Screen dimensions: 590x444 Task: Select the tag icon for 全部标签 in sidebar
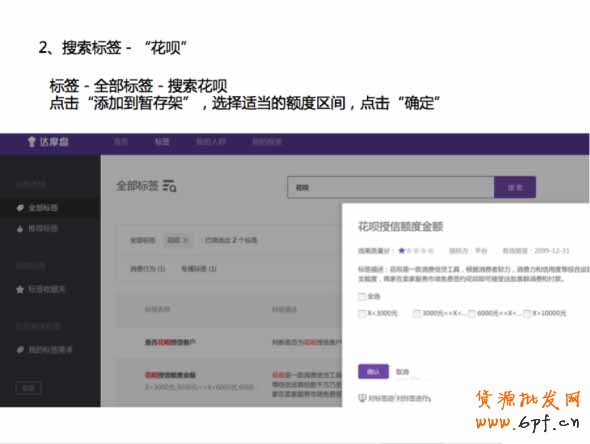pos(20,208)
